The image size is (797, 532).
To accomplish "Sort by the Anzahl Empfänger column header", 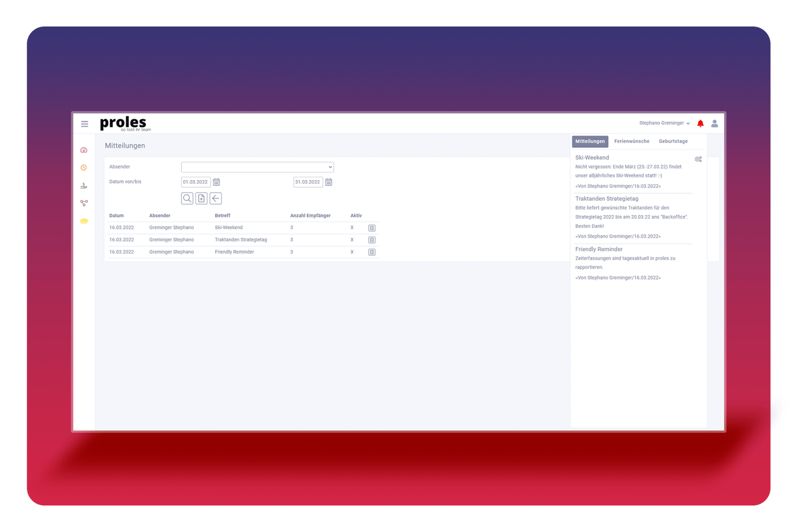I will coord(310,216).
